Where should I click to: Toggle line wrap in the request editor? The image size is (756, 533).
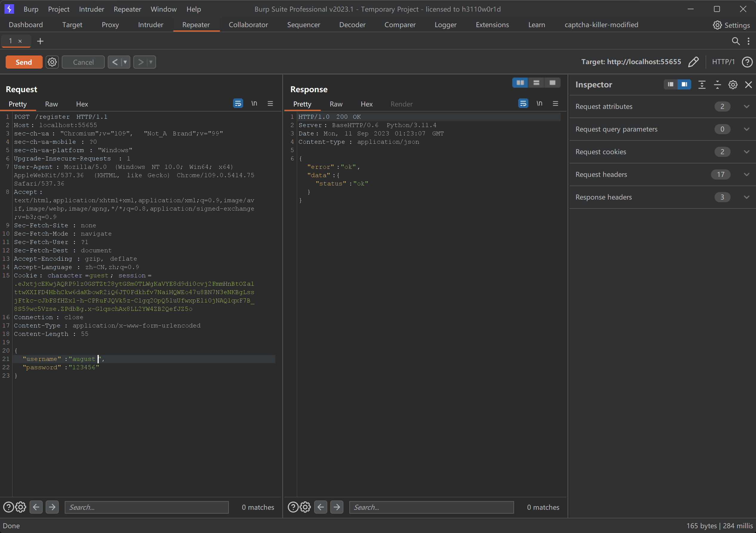click(x=238, y=104)
